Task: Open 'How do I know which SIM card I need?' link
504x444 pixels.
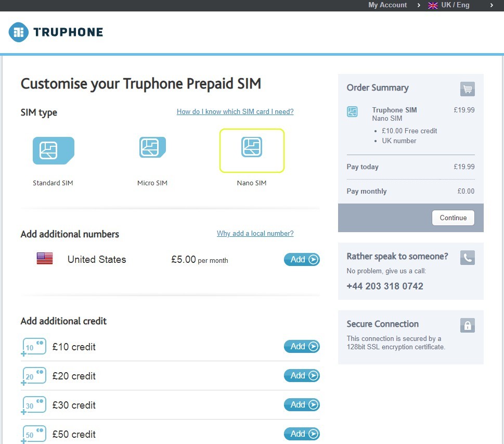Action: 235,111
